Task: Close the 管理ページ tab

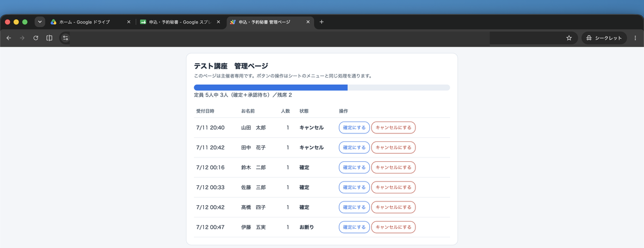Action: click(308, 22)
